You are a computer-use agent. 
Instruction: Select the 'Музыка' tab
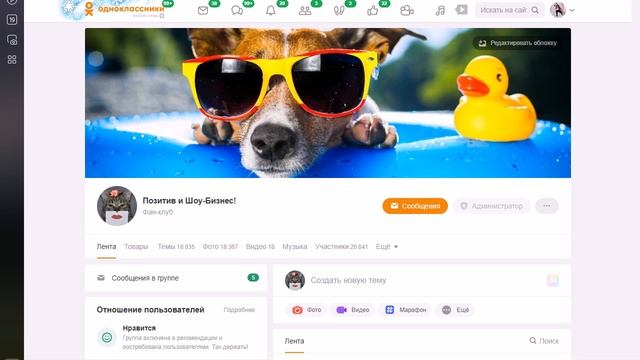[295, 247]
